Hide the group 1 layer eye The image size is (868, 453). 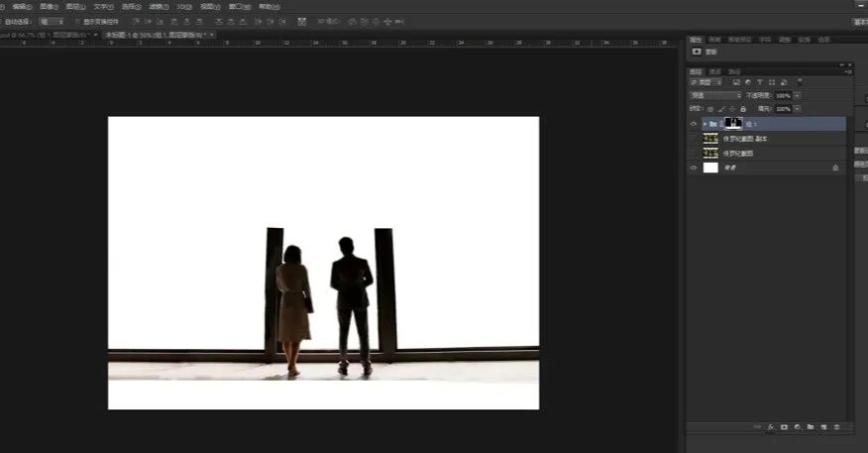[694, 124]
